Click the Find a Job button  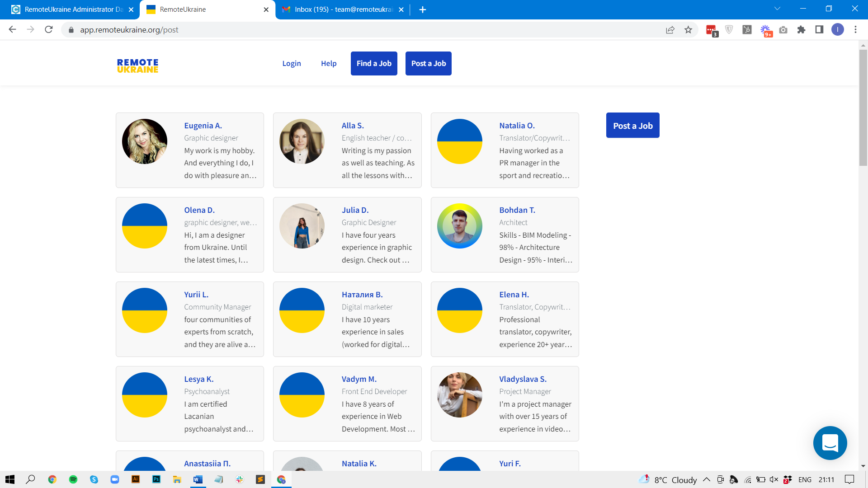[x=374, y=63]
